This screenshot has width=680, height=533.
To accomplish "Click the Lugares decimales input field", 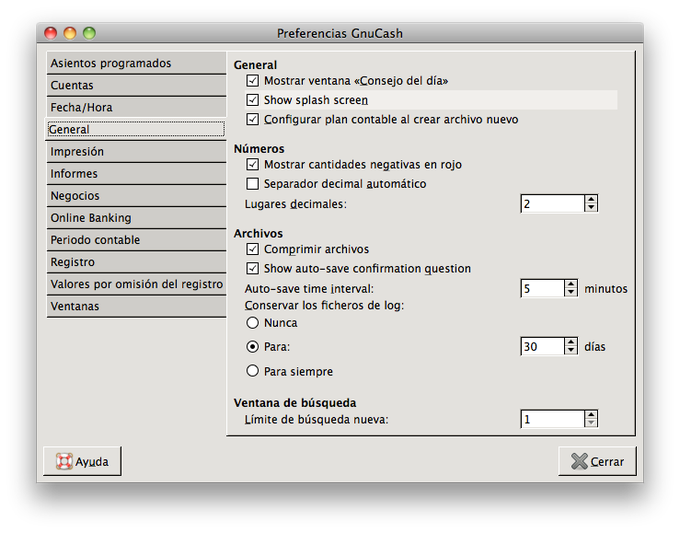I will pos(552,203).
